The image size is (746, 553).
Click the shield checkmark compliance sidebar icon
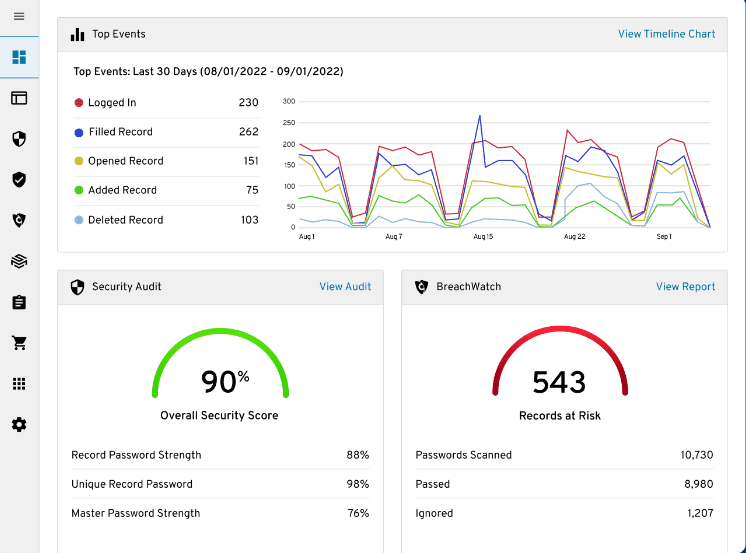coord(19,180)
